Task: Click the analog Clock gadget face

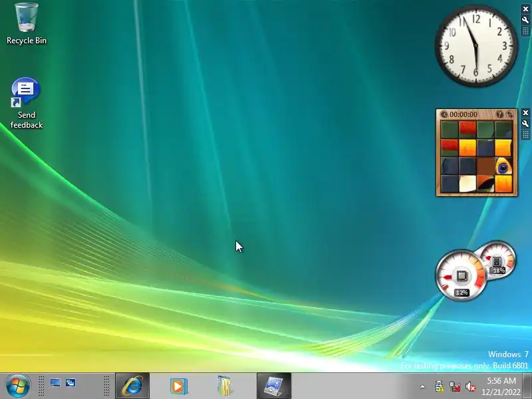Action: 476,46
